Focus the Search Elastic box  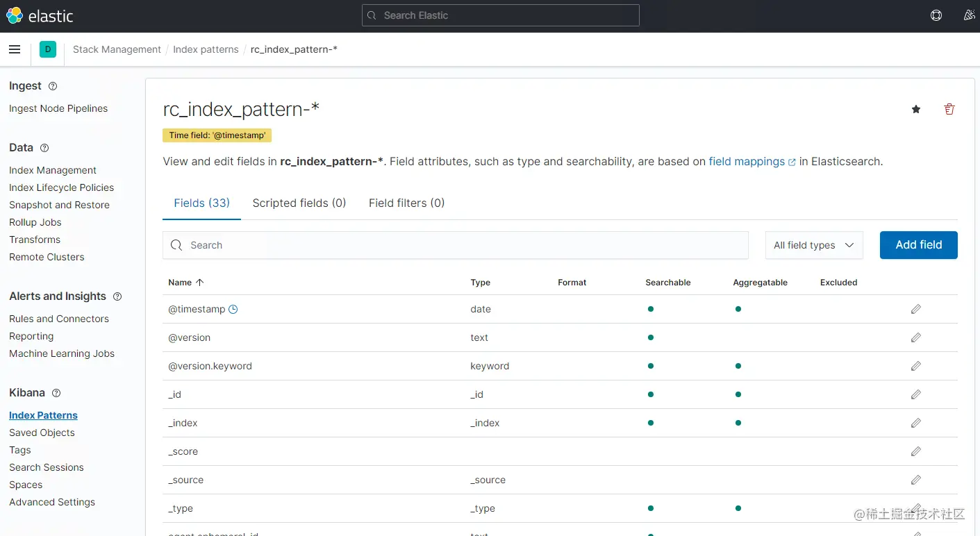pos(501,15)
